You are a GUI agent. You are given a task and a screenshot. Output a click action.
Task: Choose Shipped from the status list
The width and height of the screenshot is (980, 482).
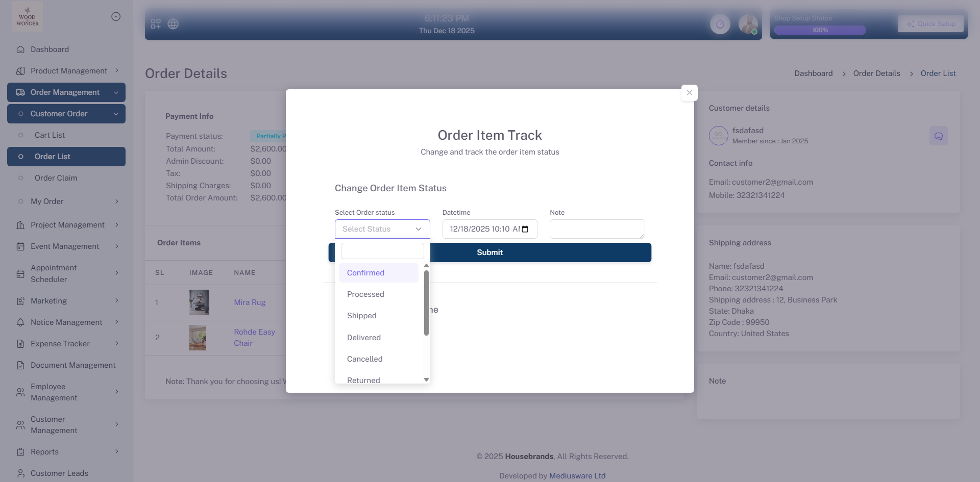coord(362,316)
